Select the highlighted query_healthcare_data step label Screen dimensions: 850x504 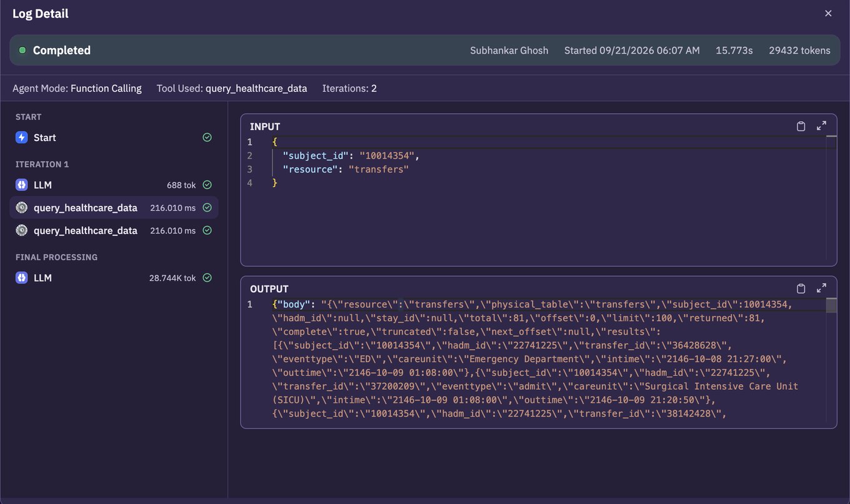pos(86,208)
